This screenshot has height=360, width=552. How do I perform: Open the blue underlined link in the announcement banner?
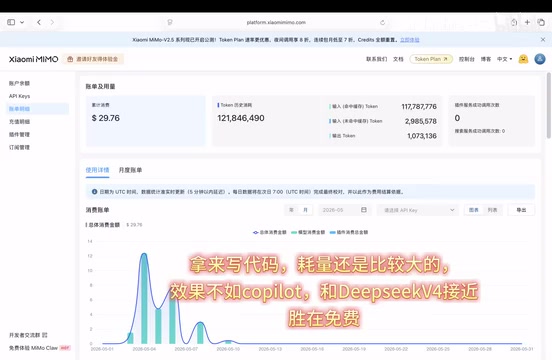tap(409, 40)
